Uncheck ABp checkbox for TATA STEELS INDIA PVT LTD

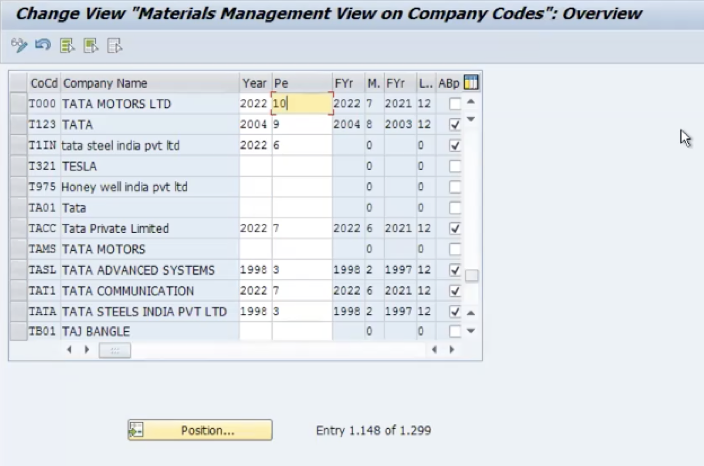tap(455, 312)
